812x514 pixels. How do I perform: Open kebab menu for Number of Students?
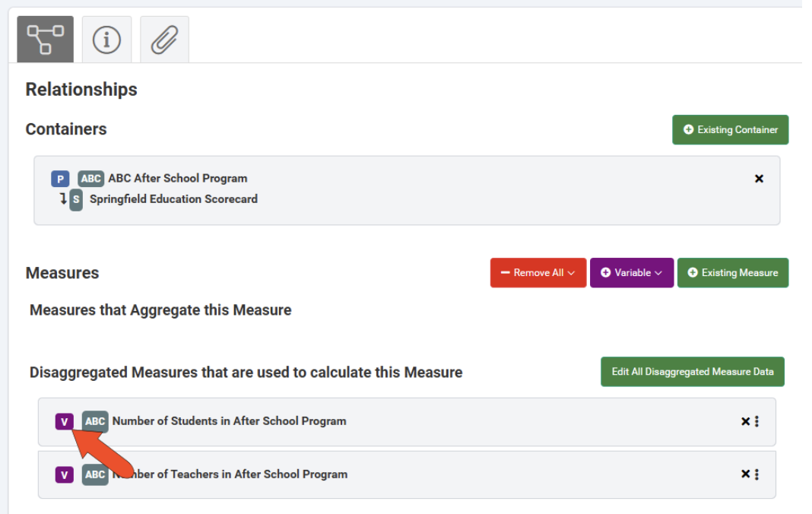click(x=756, y=421)
